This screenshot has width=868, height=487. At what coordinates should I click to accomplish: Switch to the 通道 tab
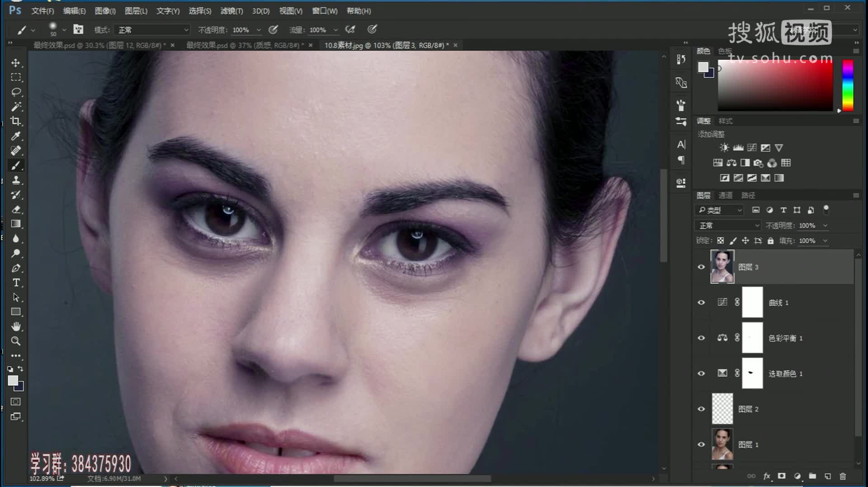(725, 195)
